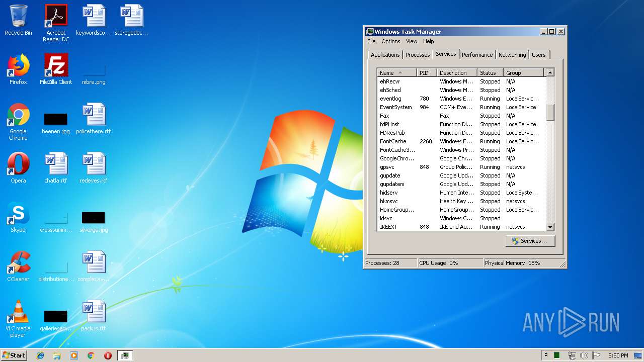Screen dimensions: 644x362
Task: Select the ehRecvr service row
Action: [x=461, y=81]
